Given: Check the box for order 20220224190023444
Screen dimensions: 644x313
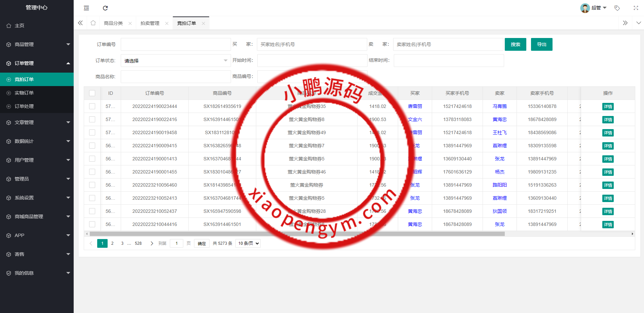Looking at the screenshot, I should [x=92, y=106].
